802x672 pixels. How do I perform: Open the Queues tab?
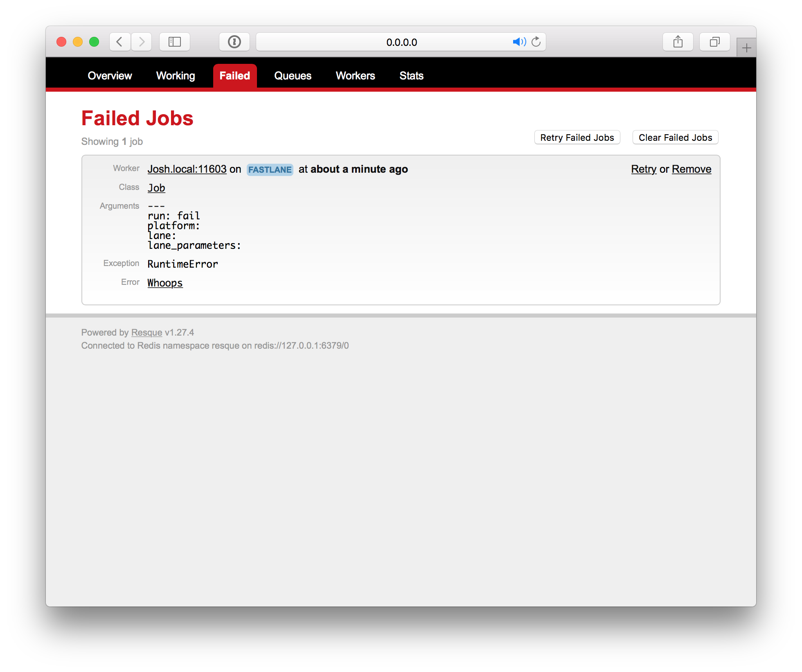click(293, 76)
